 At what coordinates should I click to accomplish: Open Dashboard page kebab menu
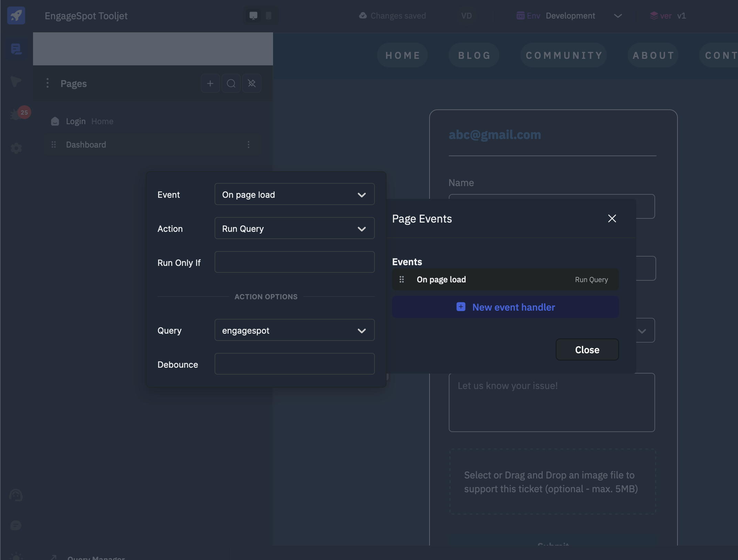pos(248,144)
